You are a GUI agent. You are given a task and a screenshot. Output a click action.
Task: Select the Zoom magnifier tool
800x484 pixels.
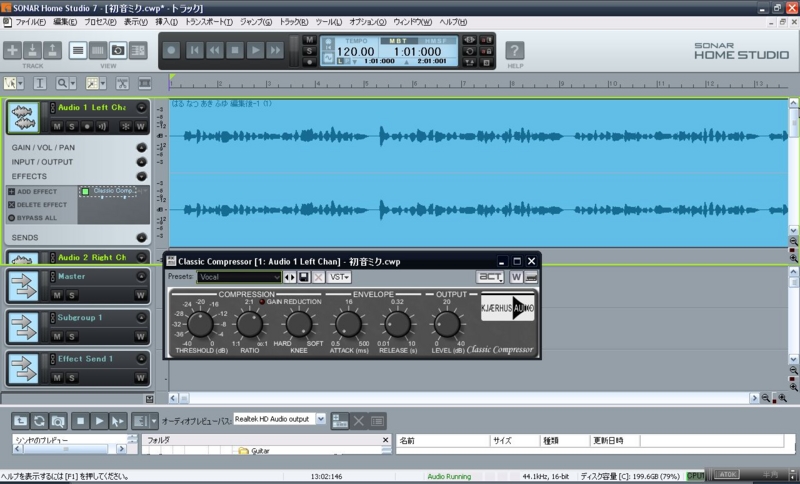(63, 83)
